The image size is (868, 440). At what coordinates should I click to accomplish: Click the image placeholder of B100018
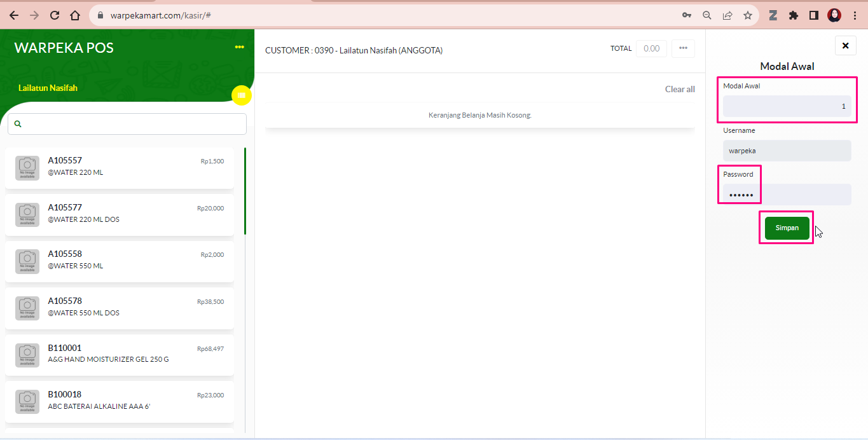27,402
